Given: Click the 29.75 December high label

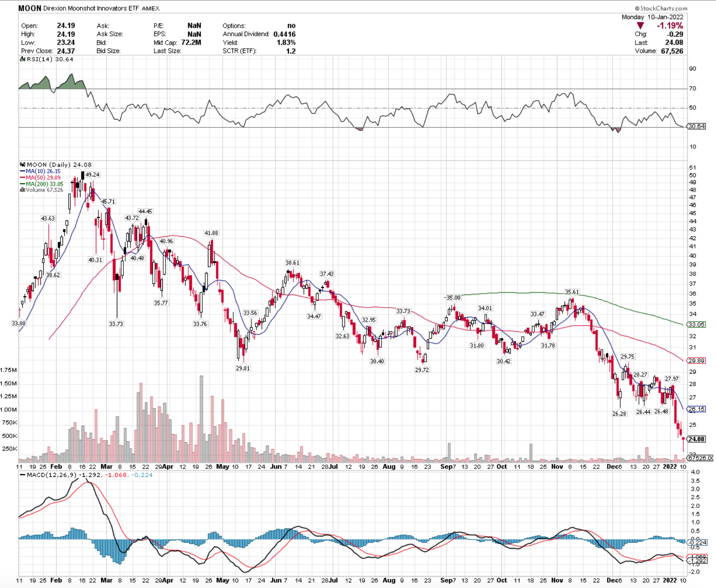Looking at the screenshot, I should coord(627,357).
